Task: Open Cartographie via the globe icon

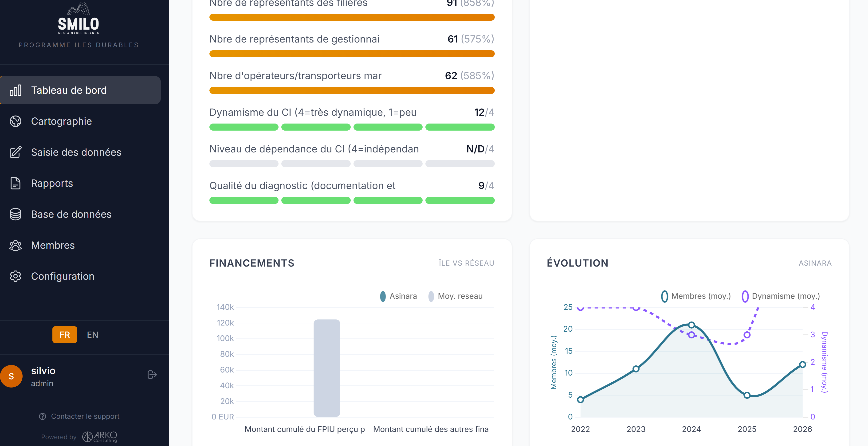Action: [x=16, y=121]
